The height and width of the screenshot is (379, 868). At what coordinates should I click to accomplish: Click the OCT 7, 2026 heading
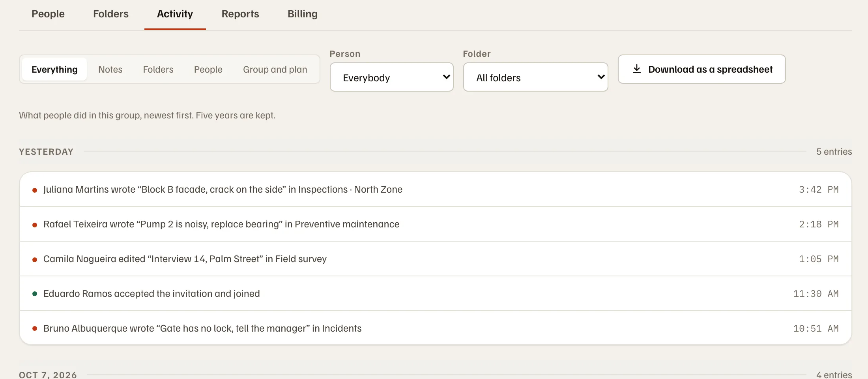(x=48, y=375)
